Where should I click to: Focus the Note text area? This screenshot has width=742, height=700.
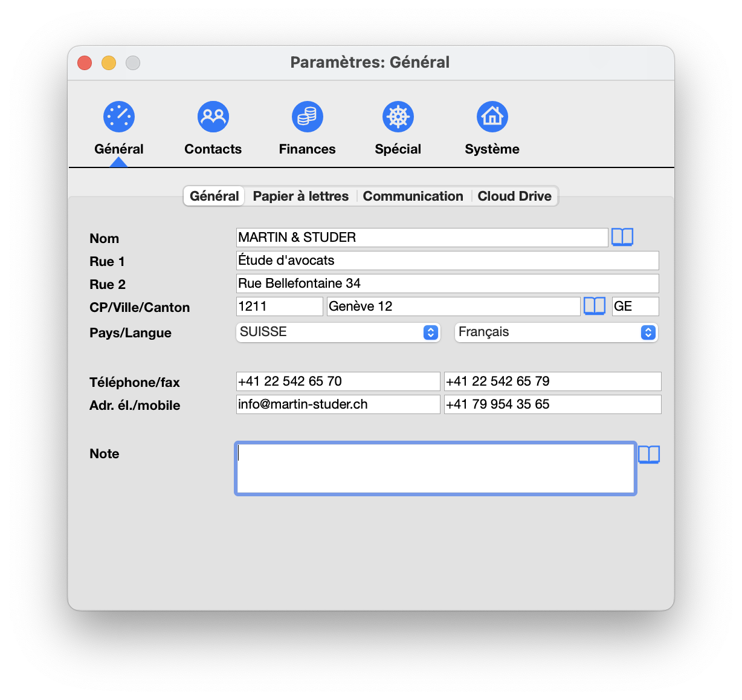coord(436,468)
